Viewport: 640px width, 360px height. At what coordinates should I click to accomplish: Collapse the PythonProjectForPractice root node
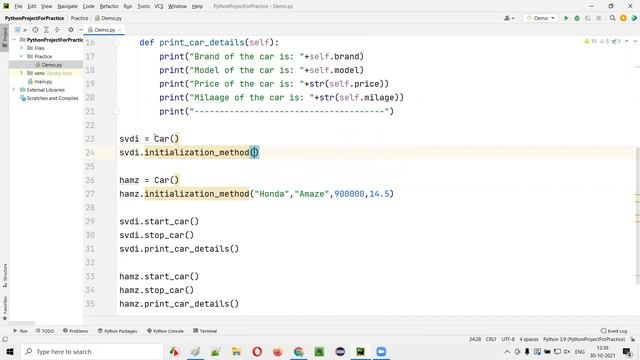(x=14, y=40)
